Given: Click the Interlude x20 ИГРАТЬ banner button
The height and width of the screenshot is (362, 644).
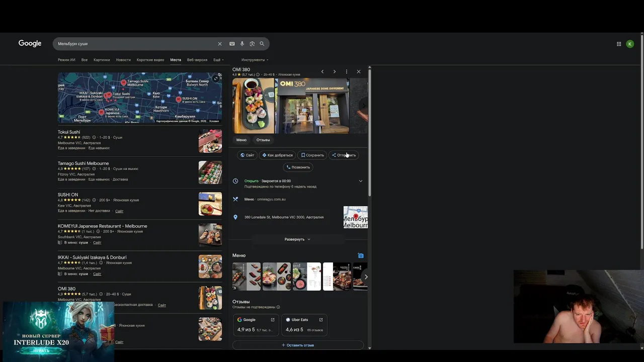Looking at the screenshot, I should pyautogui.click(x=41, y=350).
